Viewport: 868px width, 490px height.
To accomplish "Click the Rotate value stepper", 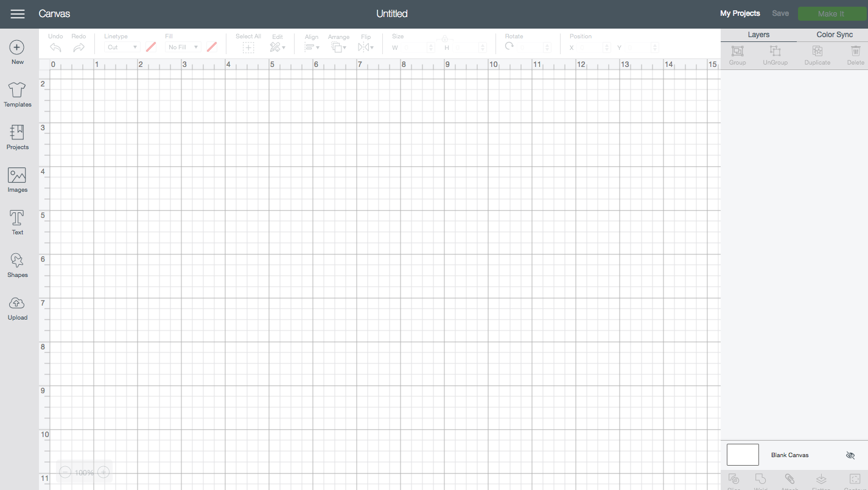I will [547, 47].
